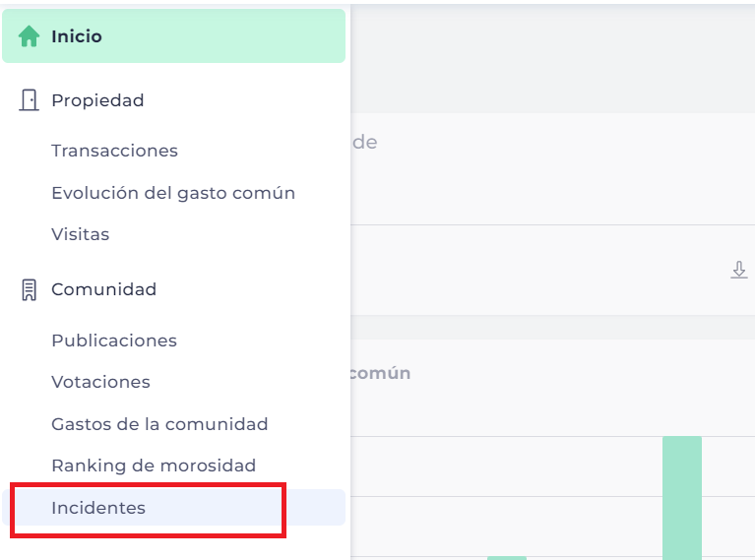The image size is (755, 560).
Task: Click the green home icon beside Inicio
Action: coord(29,36)
